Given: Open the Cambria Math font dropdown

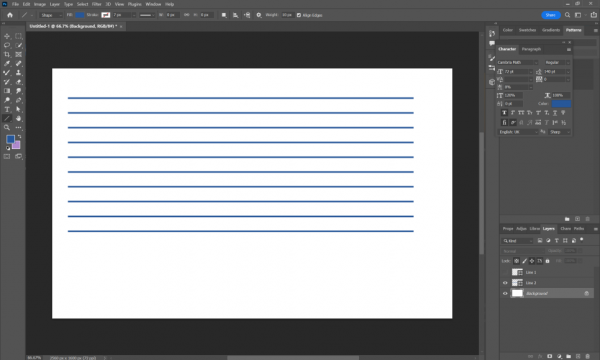Looking at the screenshot, I should [518, 62].
